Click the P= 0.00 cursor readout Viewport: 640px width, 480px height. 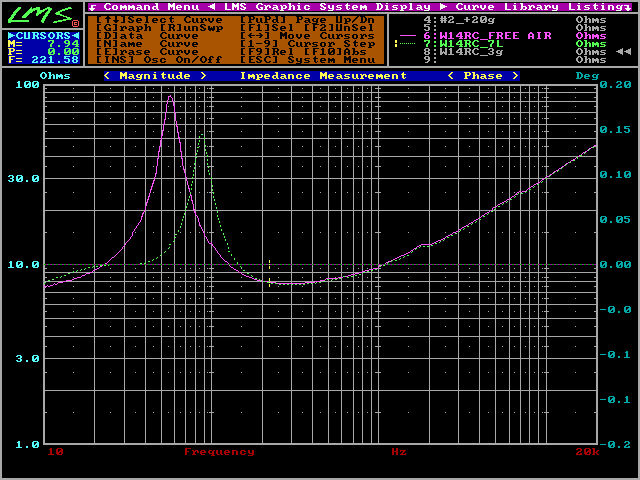(43, 52)
